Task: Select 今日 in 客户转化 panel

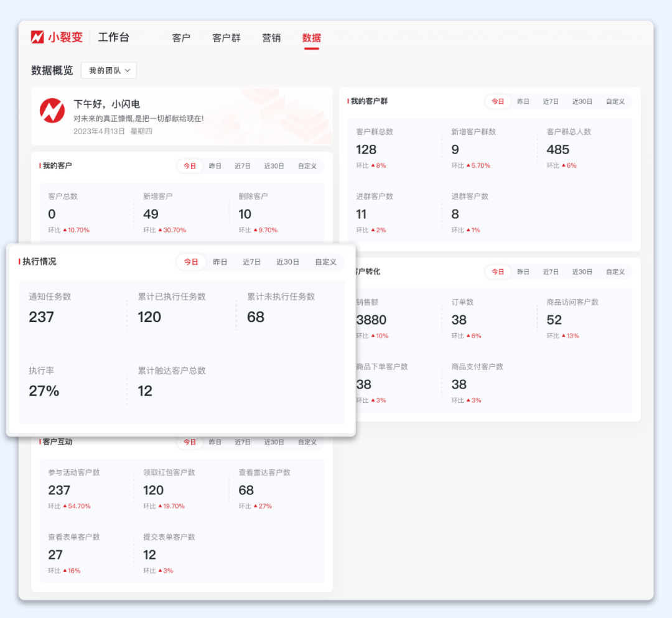Action: (x=498, y=272)
